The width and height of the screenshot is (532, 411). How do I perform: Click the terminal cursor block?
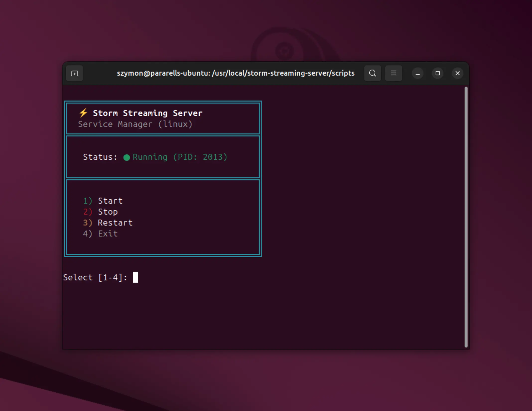[x=135, y=277]
